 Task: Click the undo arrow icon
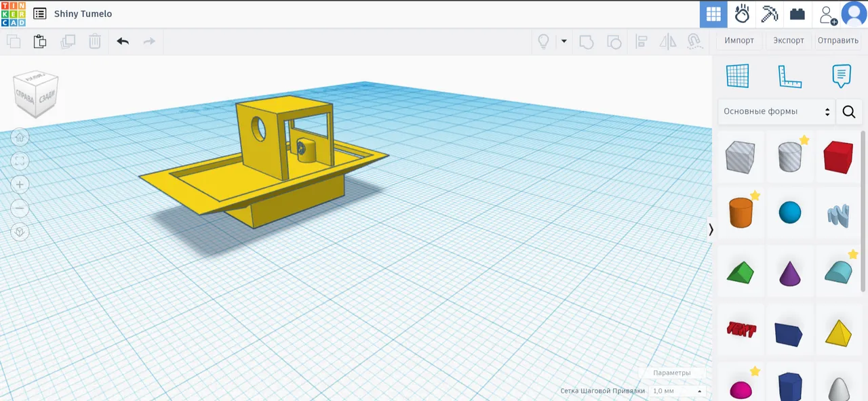coord(123,41)
